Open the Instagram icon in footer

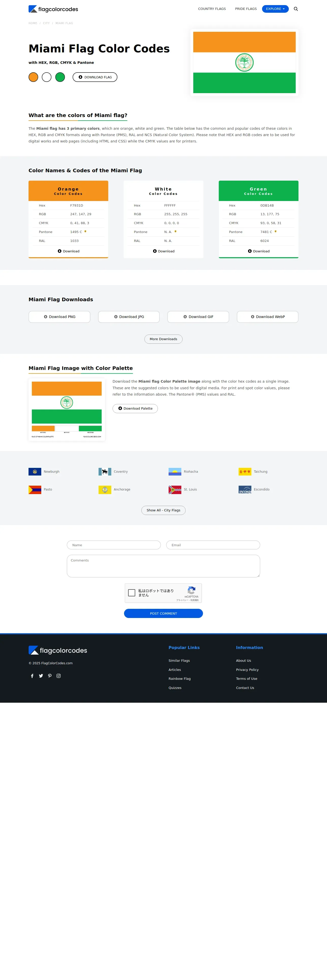coord(59,676)
